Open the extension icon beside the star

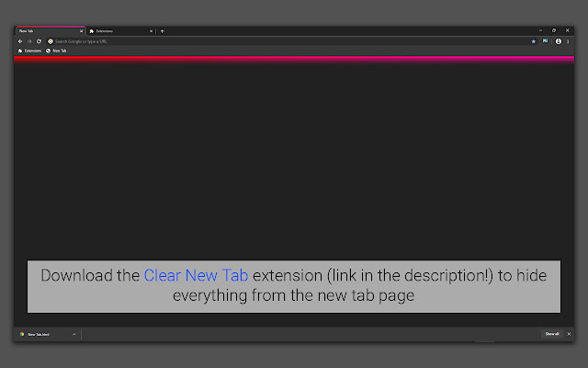[545, 40]
